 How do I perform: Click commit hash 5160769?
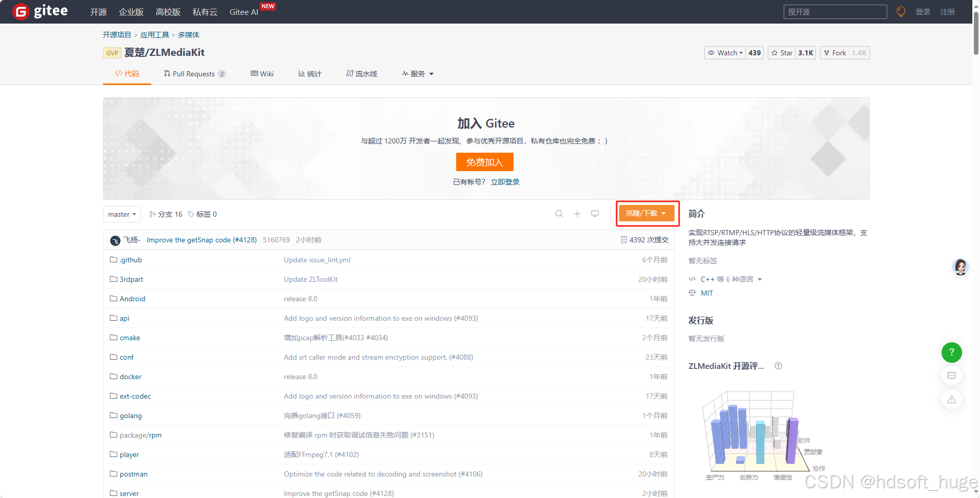(276, 240)
